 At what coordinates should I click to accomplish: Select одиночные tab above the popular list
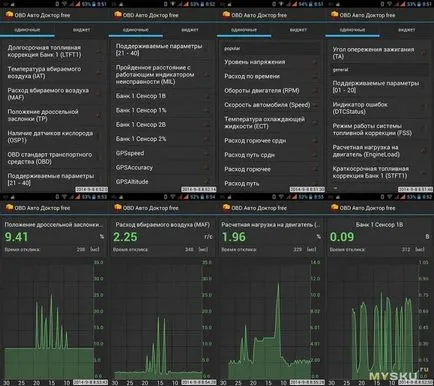tap(244, 30)
